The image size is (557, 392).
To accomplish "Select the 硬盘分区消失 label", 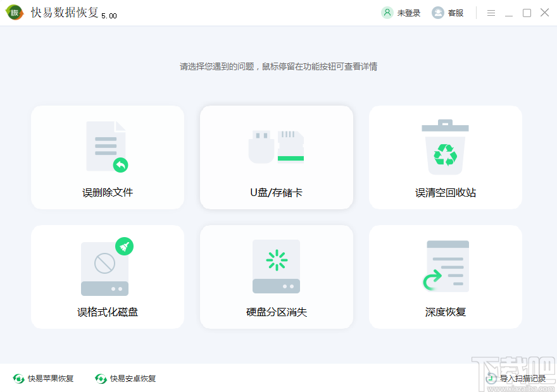I will click(277, 312).
